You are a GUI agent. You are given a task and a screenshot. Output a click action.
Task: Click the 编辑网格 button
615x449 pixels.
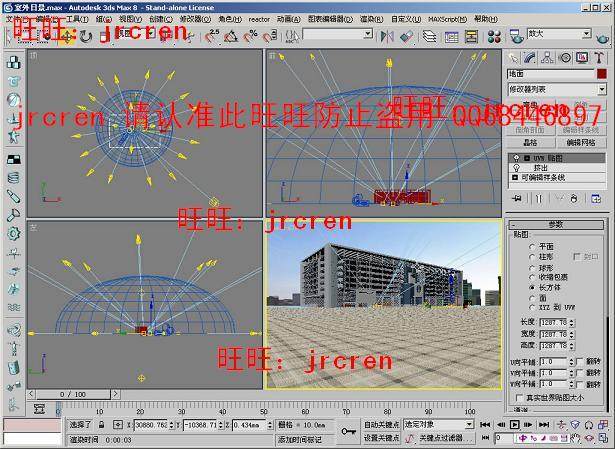581,143
